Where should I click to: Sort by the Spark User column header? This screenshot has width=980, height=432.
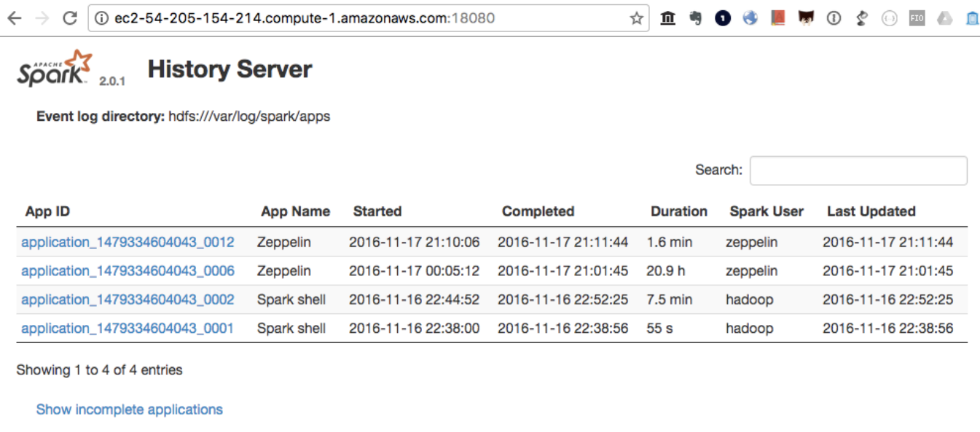pyautogui.click(x=766, y=211)
